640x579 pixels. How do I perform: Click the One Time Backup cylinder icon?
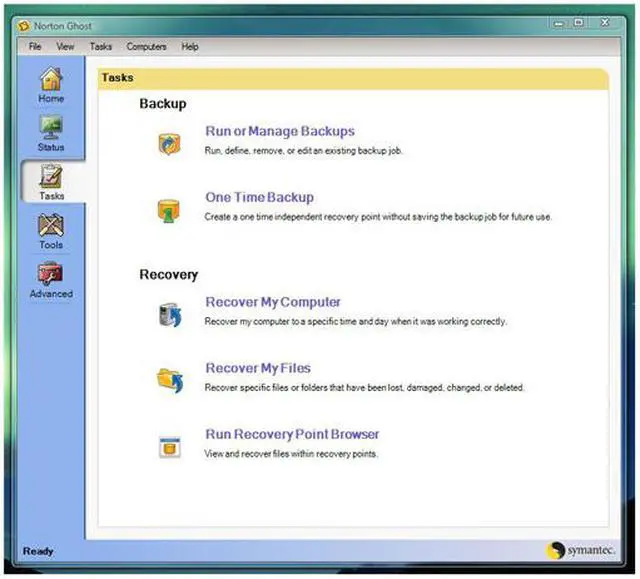coord(169,211)
